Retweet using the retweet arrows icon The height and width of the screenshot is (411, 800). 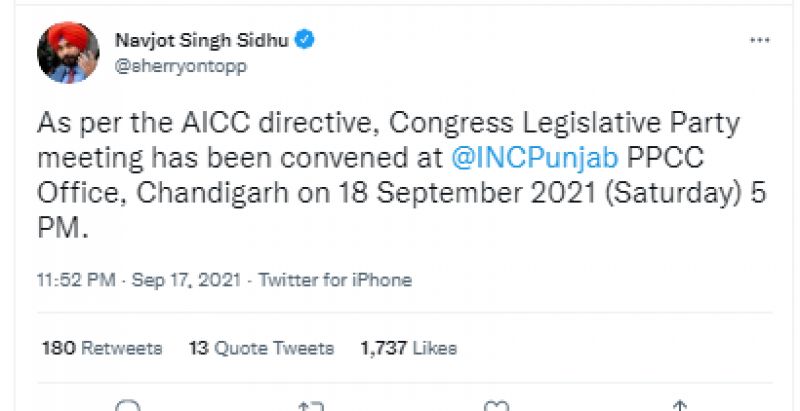click(x=311, y=406)
